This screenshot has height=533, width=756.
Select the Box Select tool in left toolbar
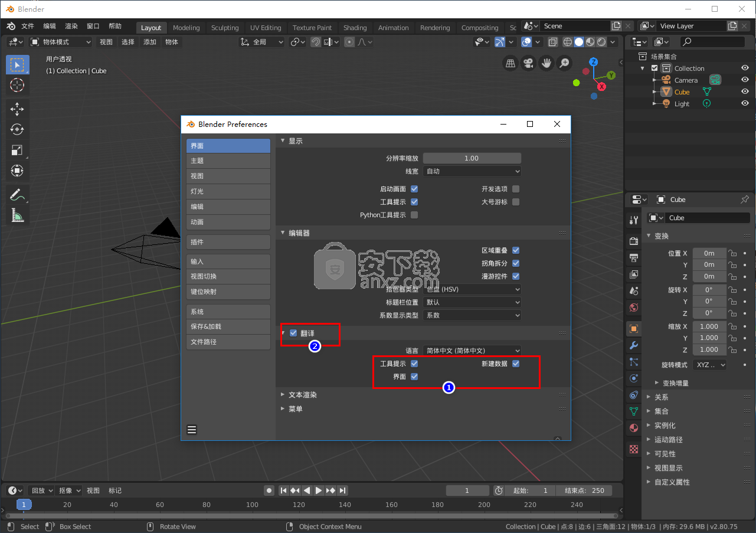17,65
